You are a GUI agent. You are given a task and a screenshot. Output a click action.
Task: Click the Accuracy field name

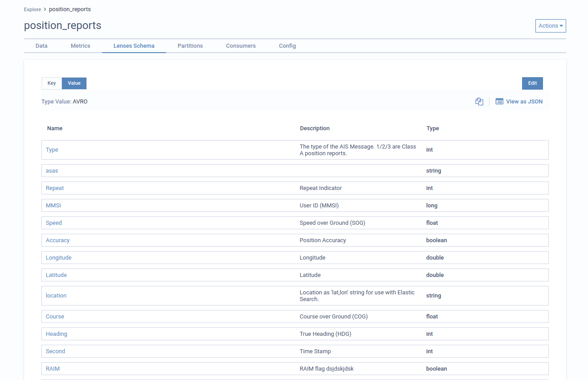(x=58, y=240)
